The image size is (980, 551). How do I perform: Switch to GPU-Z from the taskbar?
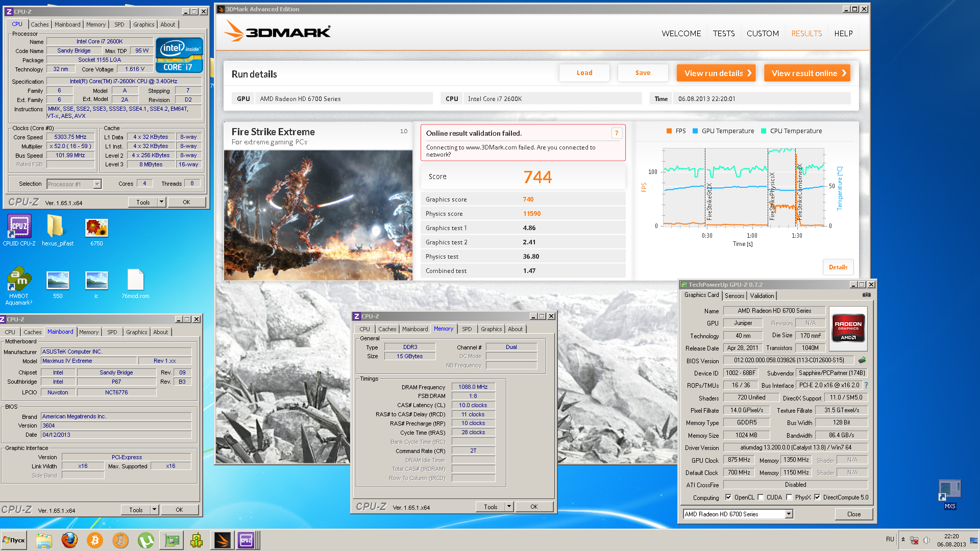point(171,540)
